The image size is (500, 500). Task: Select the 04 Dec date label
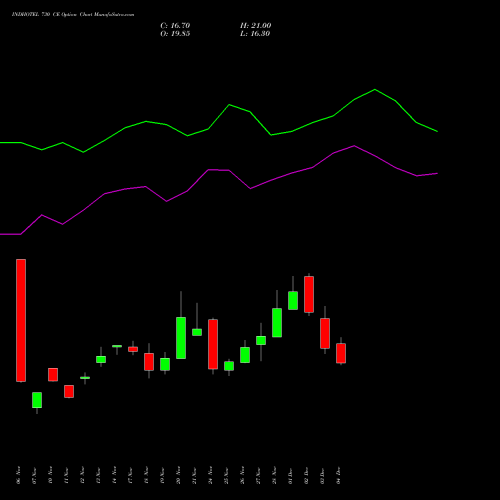coord(338,475)
